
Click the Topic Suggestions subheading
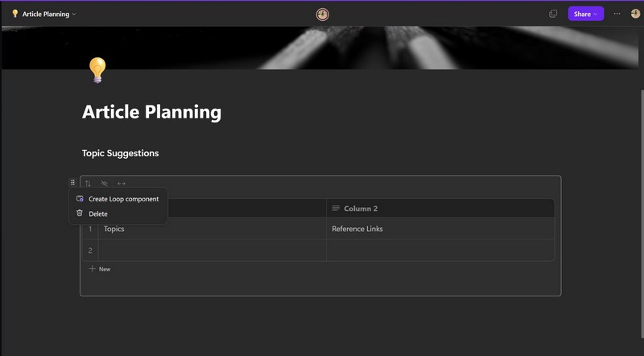(x=120, y=153)
